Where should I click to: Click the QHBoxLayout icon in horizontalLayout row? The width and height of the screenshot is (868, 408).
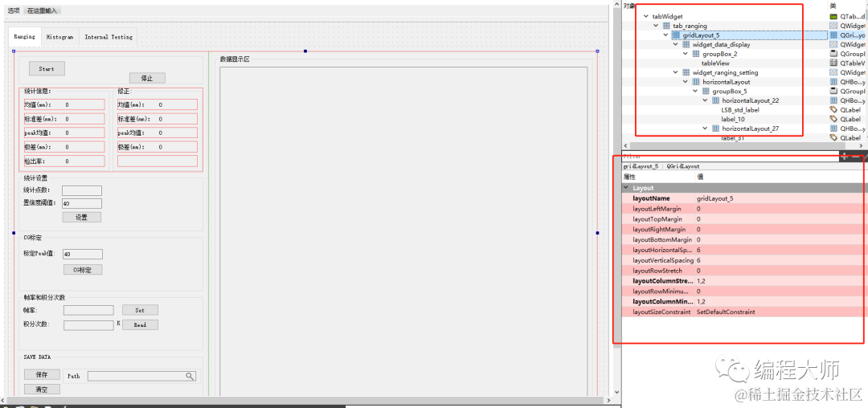click(x=833, y=82)
